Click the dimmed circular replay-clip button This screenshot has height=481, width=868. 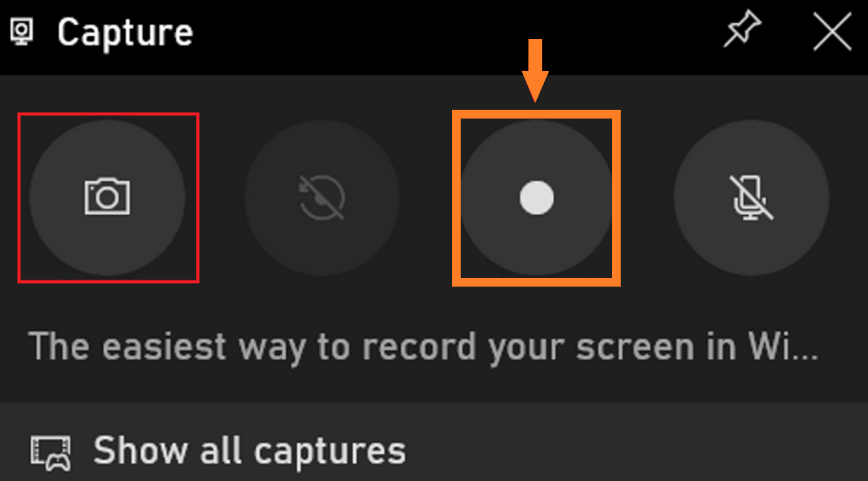pyautogui.click(x=322, y=198)
